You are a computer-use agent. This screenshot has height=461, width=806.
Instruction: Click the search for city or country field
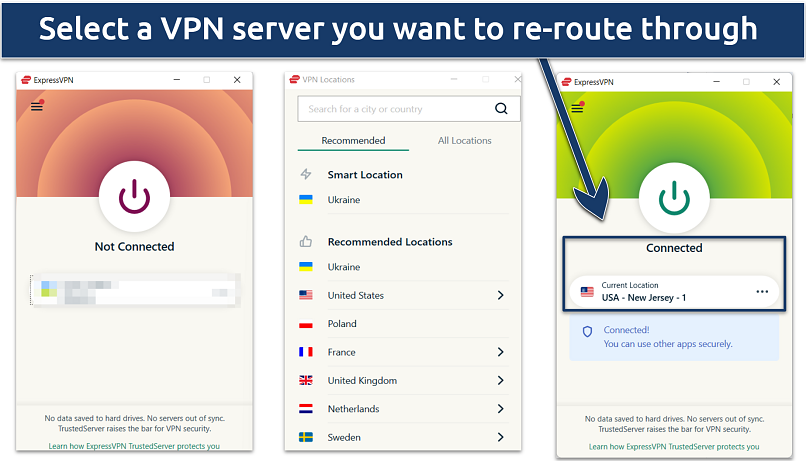[x=395, y=109]
